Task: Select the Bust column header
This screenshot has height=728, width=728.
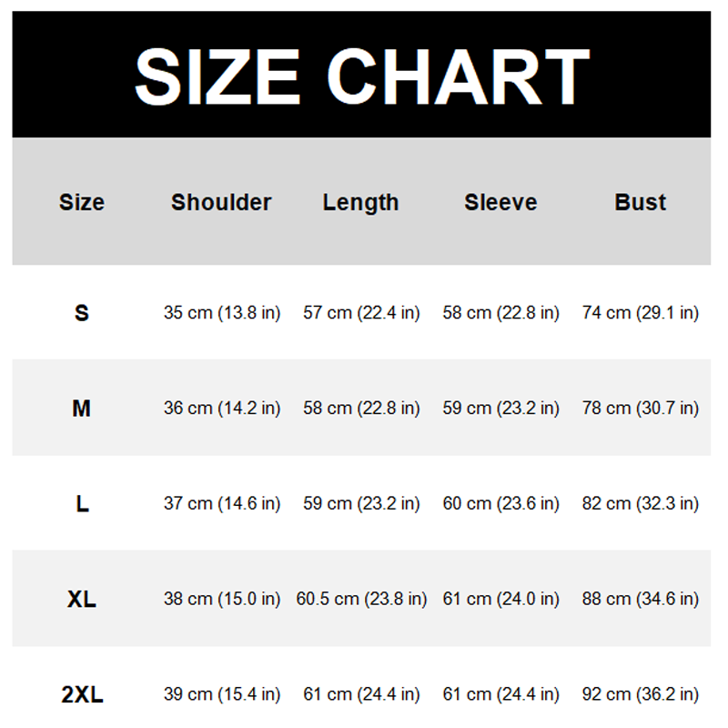Action: click(641, 202)
